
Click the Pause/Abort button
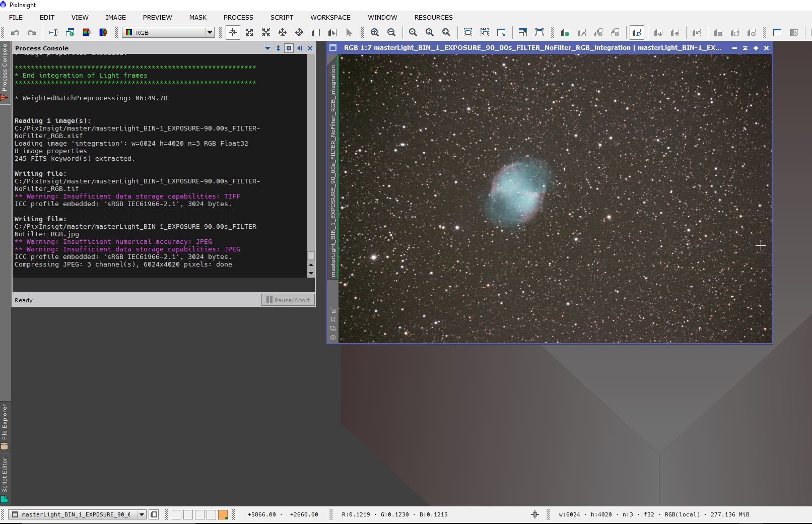click(288, 300)
